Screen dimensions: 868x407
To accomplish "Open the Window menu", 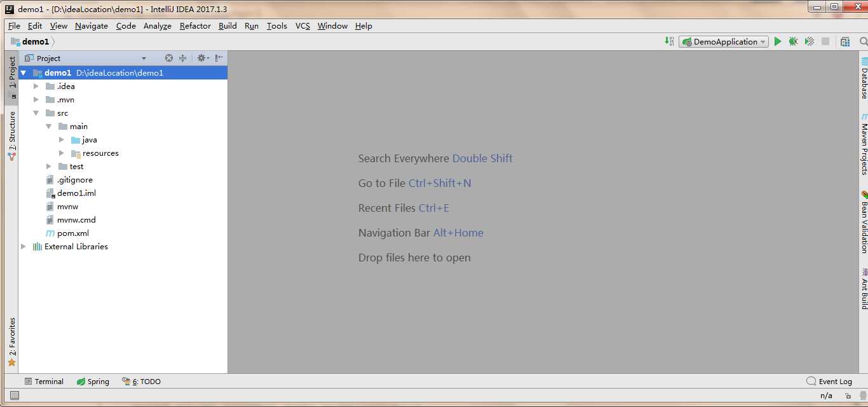I will pyautogui.click(x=332, y=26).
